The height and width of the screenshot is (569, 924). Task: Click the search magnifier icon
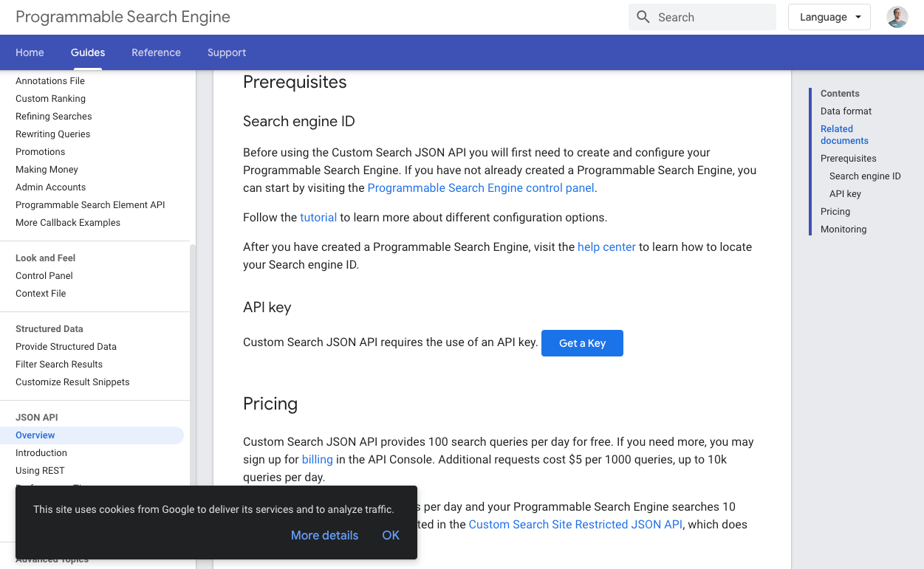(643, 17)
